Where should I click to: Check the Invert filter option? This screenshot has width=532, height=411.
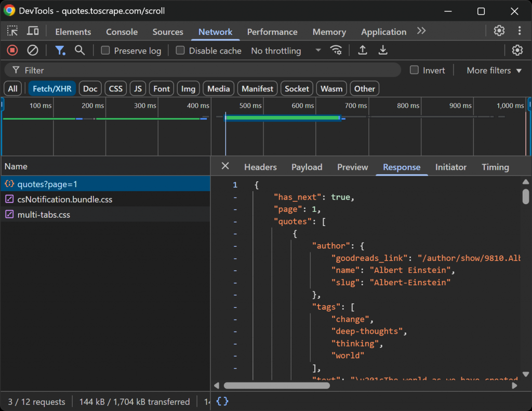(414, 70)
